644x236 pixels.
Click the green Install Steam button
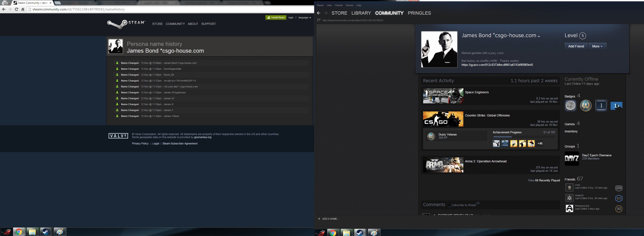pos(276,17)
